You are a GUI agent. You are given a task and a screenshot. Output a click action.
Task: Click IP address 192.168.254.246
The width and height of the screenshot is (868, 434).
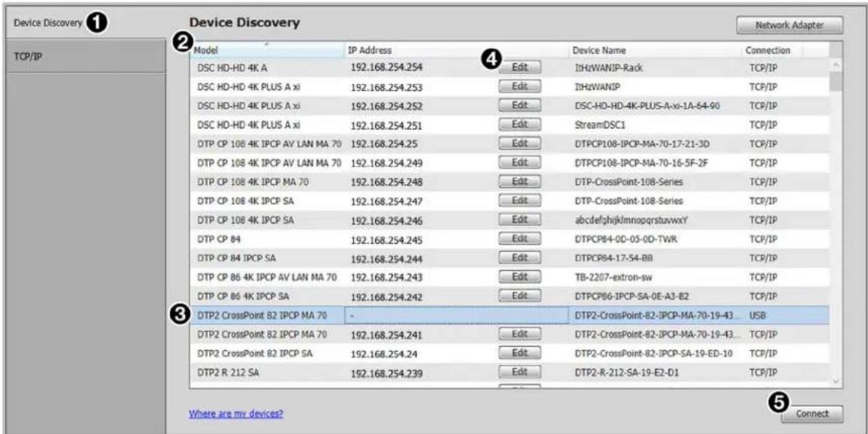click(387, 220)
